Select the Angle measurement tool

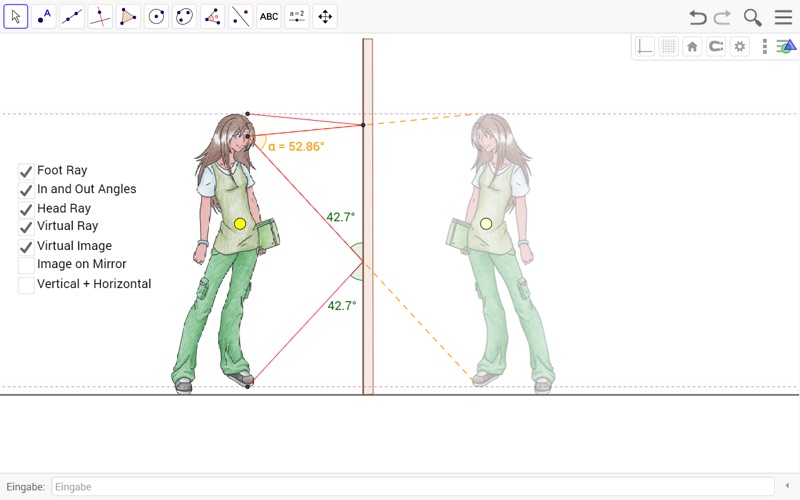coord(213,16)
